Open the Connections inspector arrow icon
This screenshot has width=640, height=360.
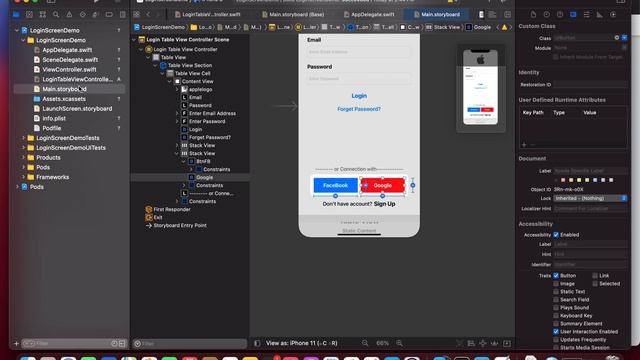pyautogui.click(x=613, y=14)
